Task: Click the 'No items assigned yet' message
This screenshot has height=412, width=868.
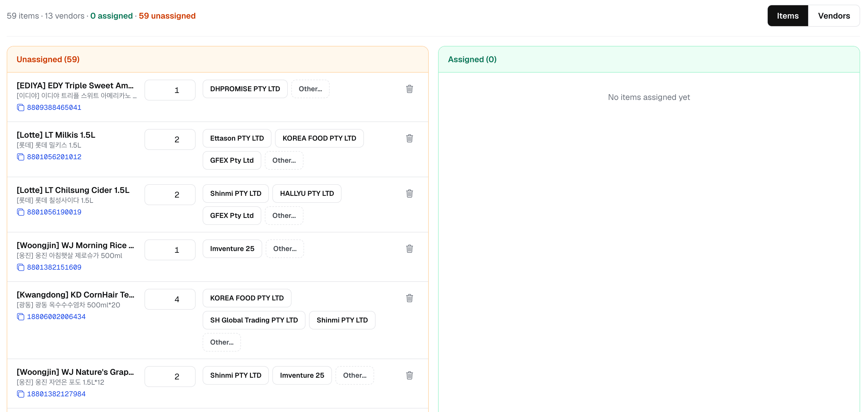Action: [x=649, y=97]
